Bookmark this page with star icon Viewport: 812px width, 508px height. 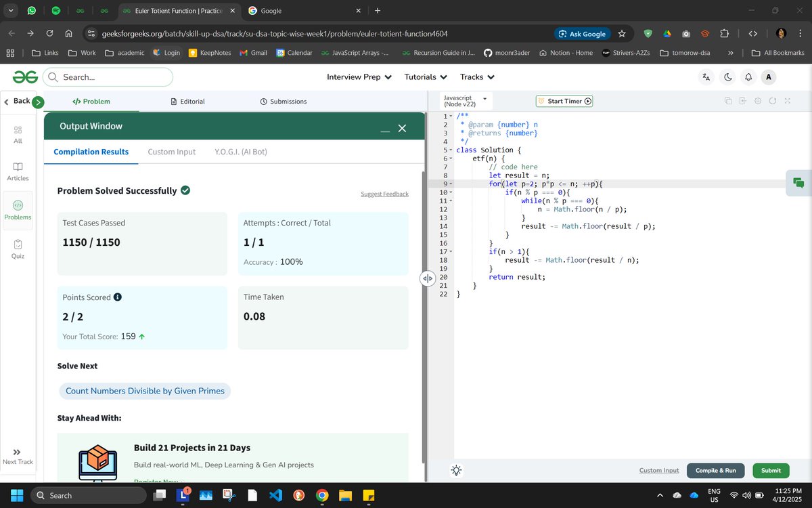coord(622,33)
